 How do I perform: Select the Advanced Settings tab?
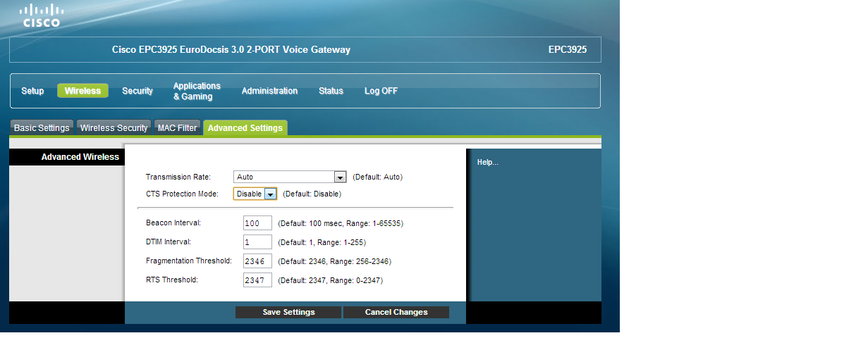(245, 128)
